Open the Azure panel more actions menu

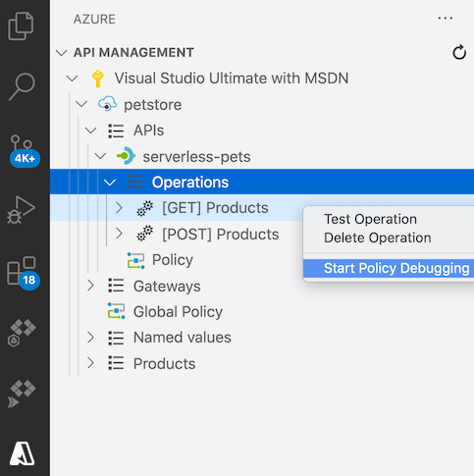pyautogui.click(x=446, y=19)
